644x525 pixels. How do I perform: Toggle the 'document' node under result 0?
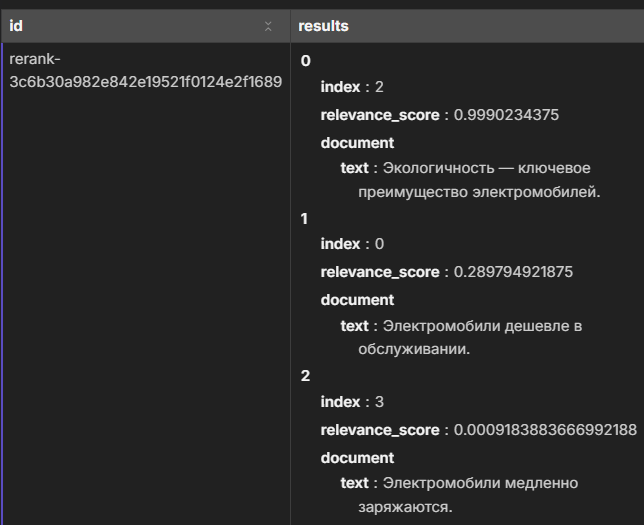tap(357, 143)
